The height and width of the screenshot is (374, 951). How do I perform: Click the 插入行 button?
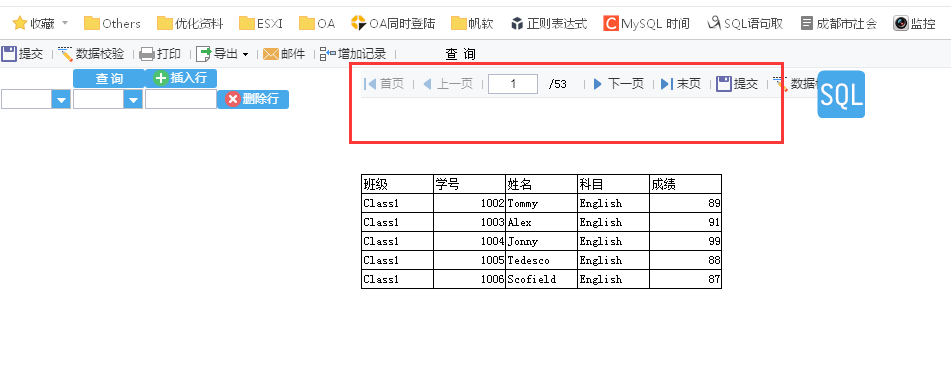(181, 78)
